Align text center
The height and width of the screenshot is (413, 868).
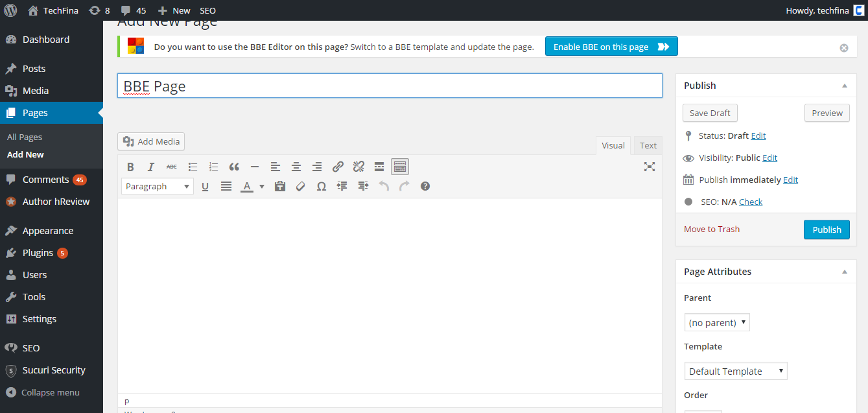[x=296, y=167]
